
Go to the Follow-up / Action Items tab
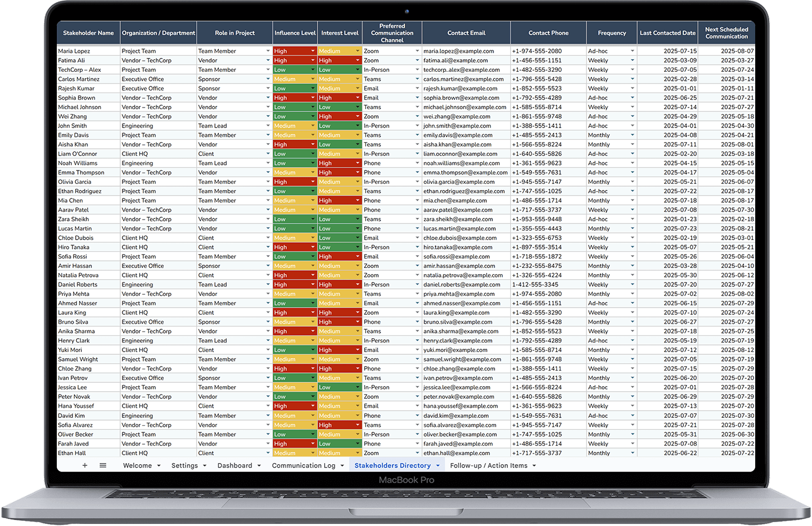coord(488,465)
